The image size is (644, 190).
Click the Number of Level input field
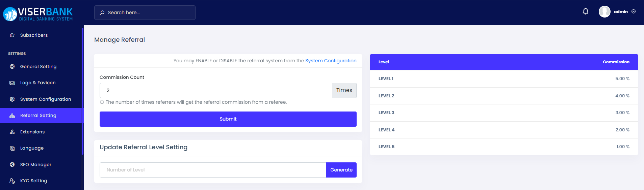(x=213, y=170)
